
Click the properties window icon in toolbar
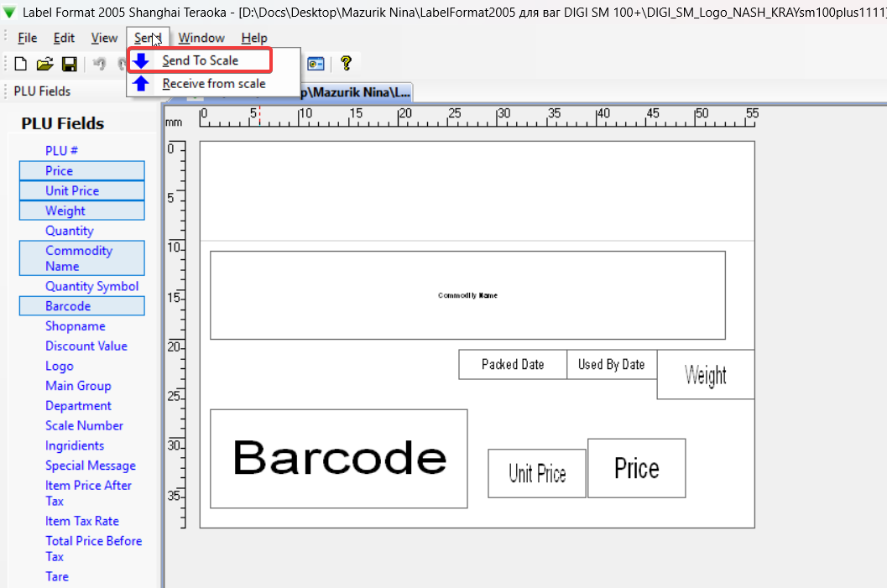click(316, 64)
